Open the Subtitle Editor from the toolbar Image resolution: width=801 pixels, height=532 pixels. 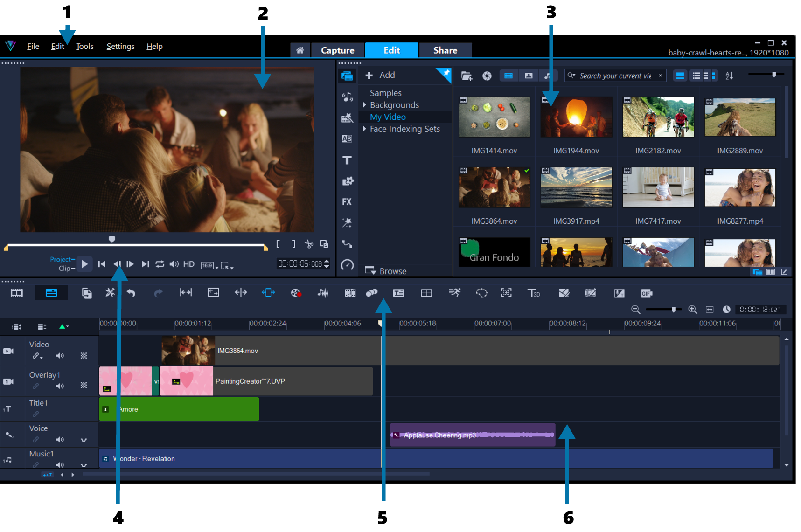[x=399, y=293]
